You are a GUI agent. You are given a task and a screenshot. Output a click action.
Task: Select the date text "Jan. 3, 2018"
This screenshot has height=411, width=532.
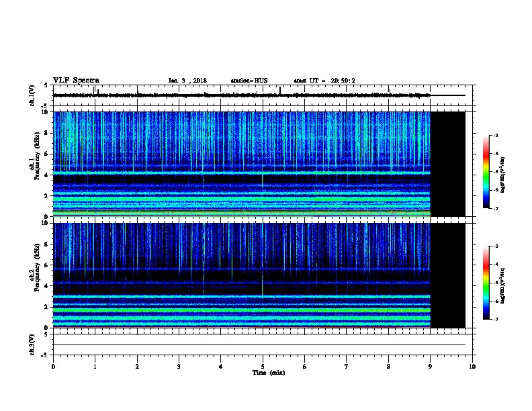click(187, 81)
